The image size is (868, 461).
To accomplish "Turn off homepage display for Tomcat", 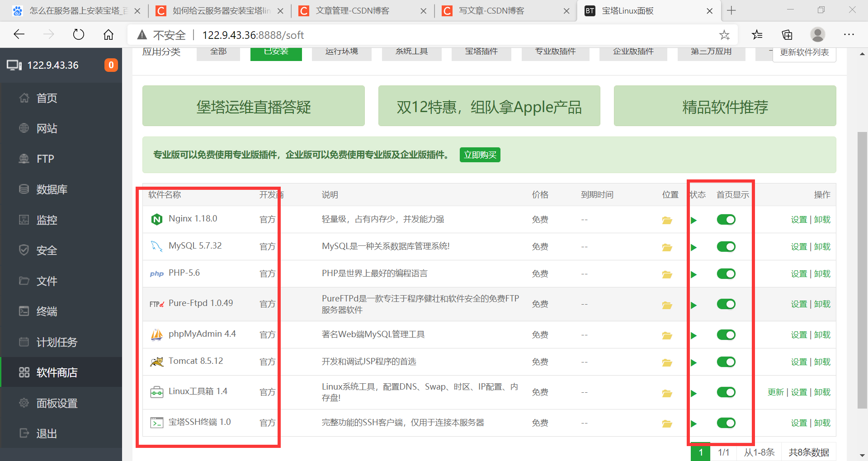I will [x=726, y=362].
